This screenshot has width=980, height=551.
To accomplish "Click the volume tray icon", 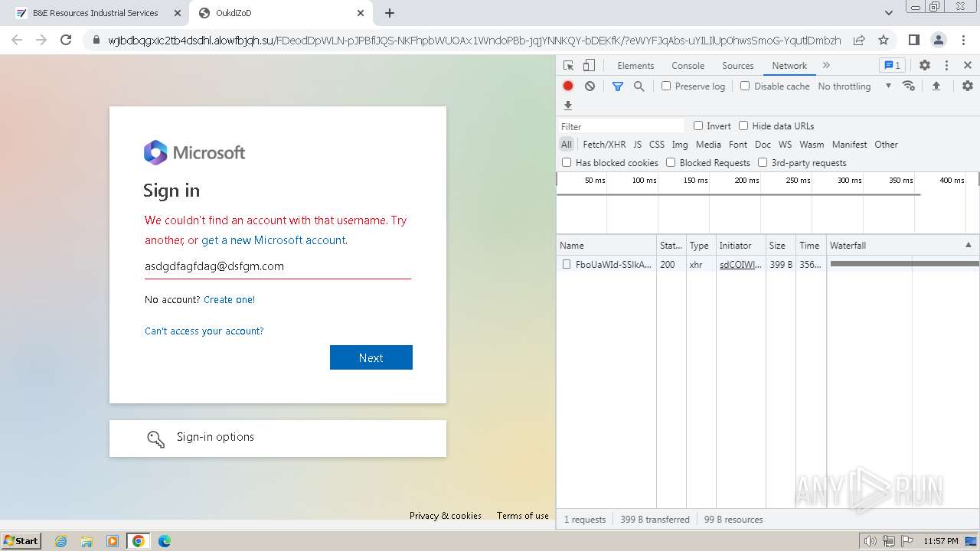I will tap(871, 541).
